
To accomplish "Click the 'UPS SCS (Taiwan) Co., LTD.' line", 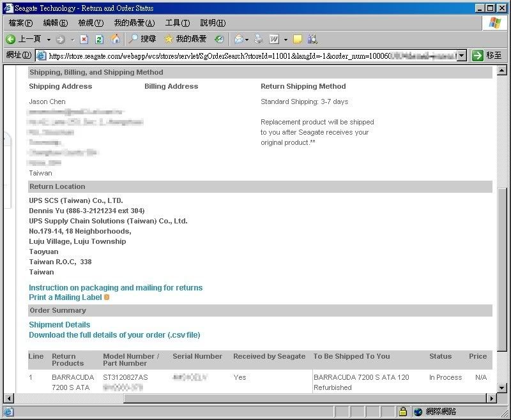I will [x=76, y=200].
